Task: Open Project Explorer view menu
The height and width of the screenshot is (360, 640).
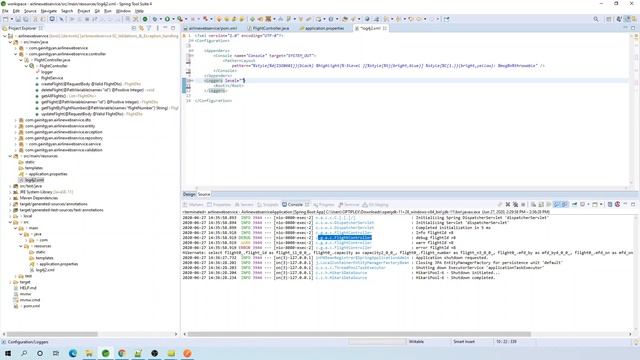Action: pos(158,28)
